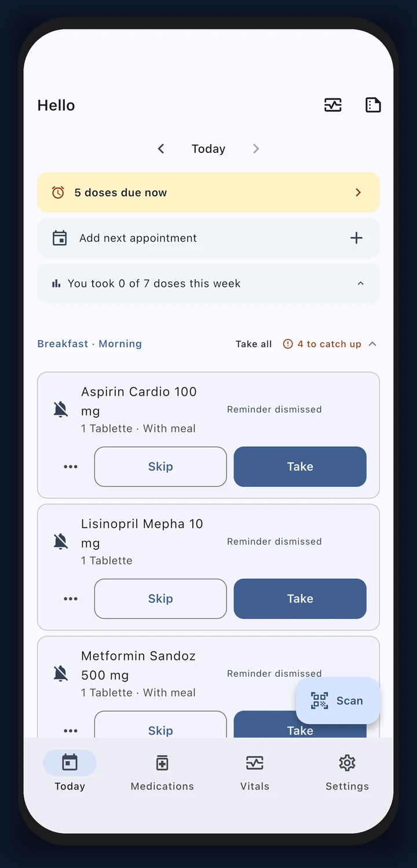The image size is (417, 868).
Task: Toggle the muted bell for Lisinopril Mepha
Action: pos(61,542)
